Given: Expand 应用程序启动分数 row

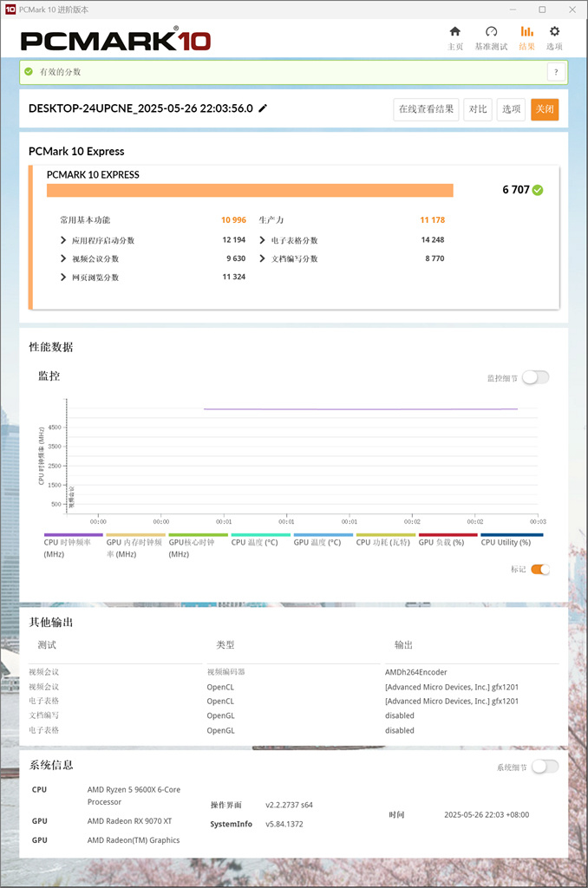Looking at the screenshot, I should 97,240.
